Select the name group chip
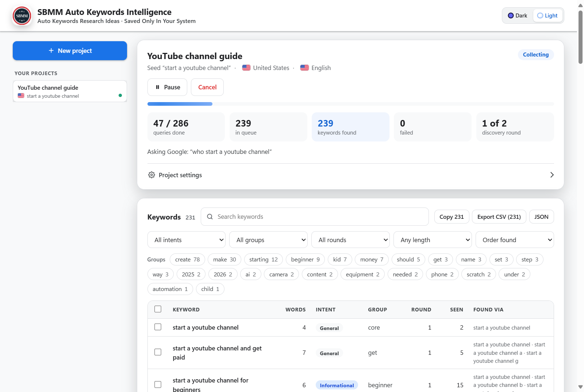The height and width of the screenshot is (392, 584). click(x=471, y=260)
